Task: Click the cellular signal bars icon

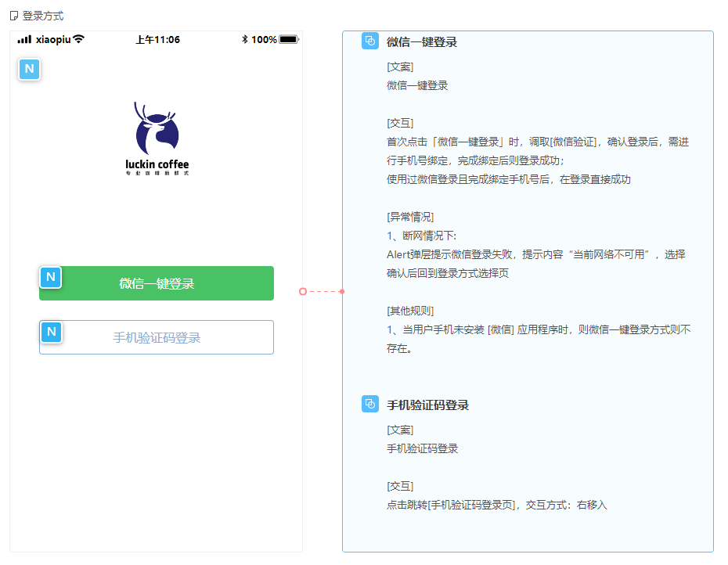Action: pos(24,40)
